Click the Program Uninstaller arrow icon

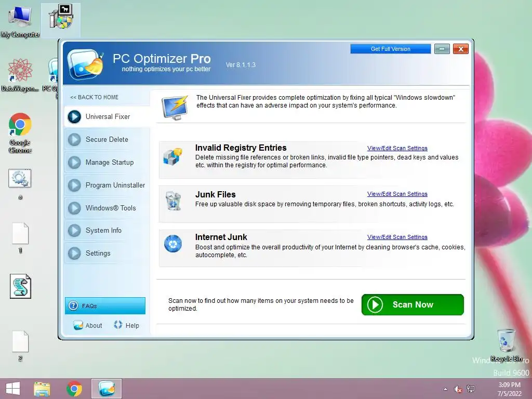point(74,185)
